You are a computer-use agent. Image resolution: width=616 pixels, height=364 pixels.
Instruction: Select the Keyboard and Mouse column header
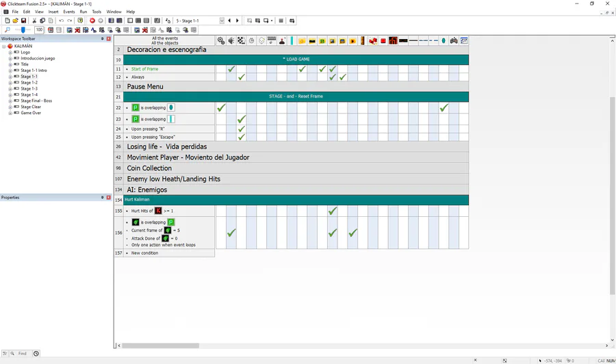pos(272,40)
